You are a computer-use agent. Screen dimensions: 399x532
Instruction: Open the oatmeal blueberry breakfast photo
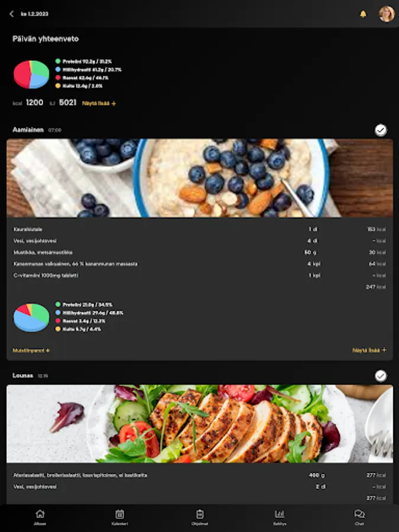[x=200, y=178]
